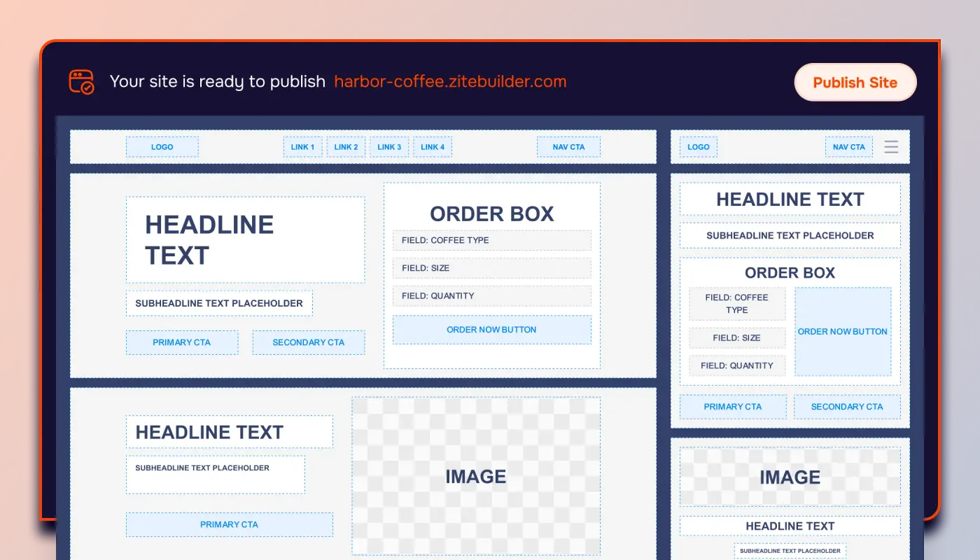Select LINK 4 in the desktop navigation
980x560 pixels.
pyautogui.click(x=433, y=147)
